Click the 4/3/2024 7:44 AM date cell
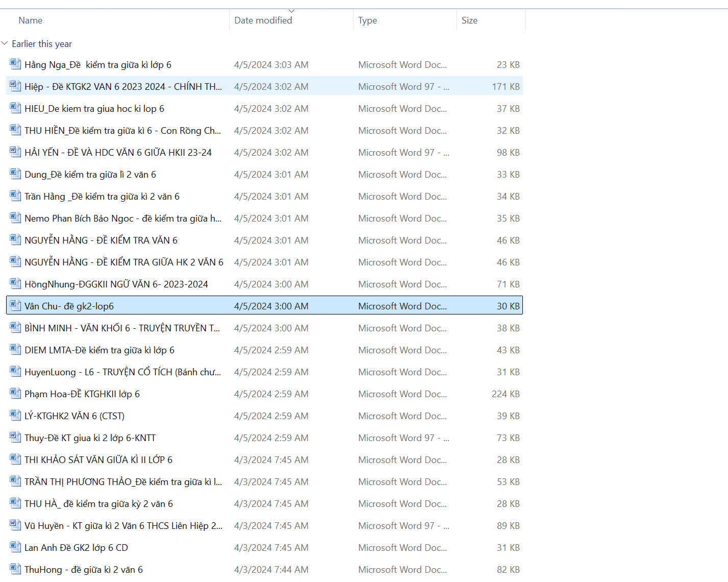Screen dimensions: 728x582 click(271, 570)
